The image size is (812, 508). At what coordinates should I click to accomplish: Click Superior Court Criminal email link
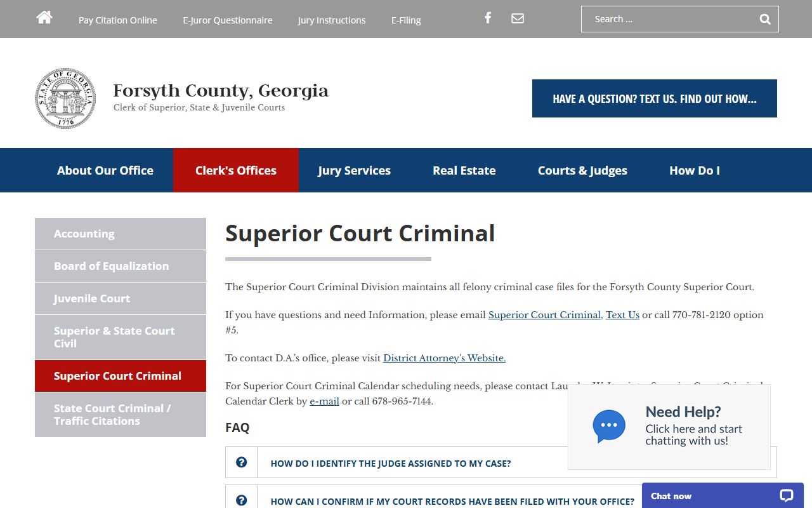coord(544,315)
